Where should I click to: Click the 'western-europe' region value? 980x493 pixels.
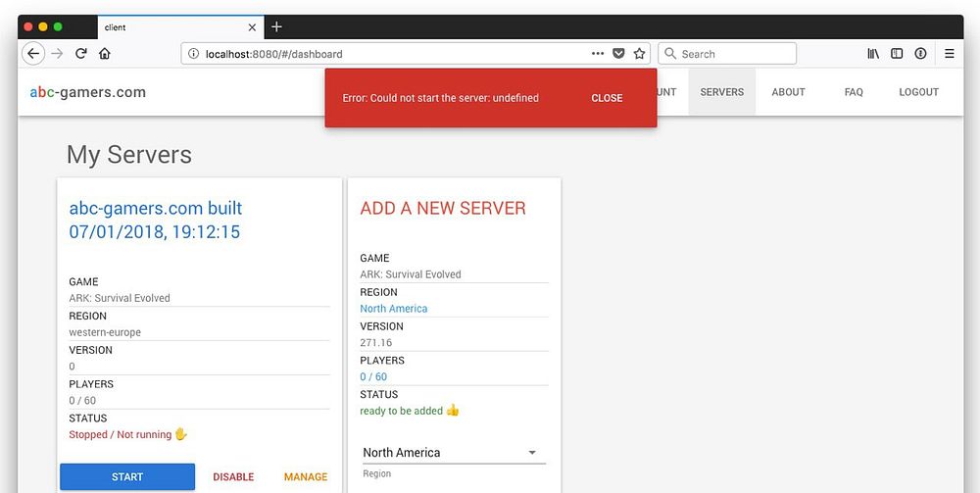[105, 332]
